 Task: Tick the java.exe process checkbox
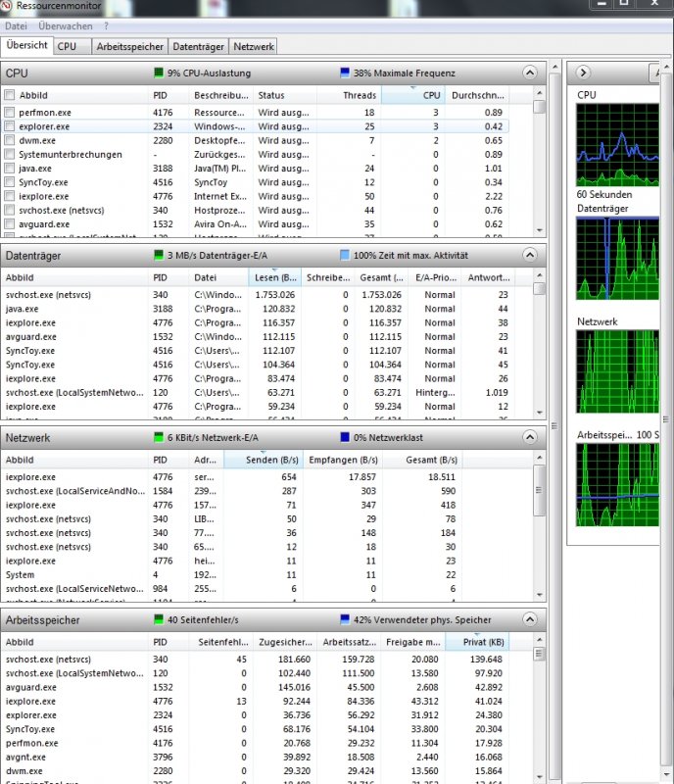point(10,169)
